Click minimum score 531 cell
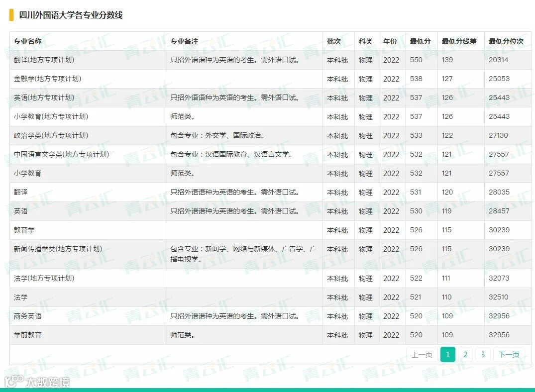This screenshot has height=392, width=535. 416,193
